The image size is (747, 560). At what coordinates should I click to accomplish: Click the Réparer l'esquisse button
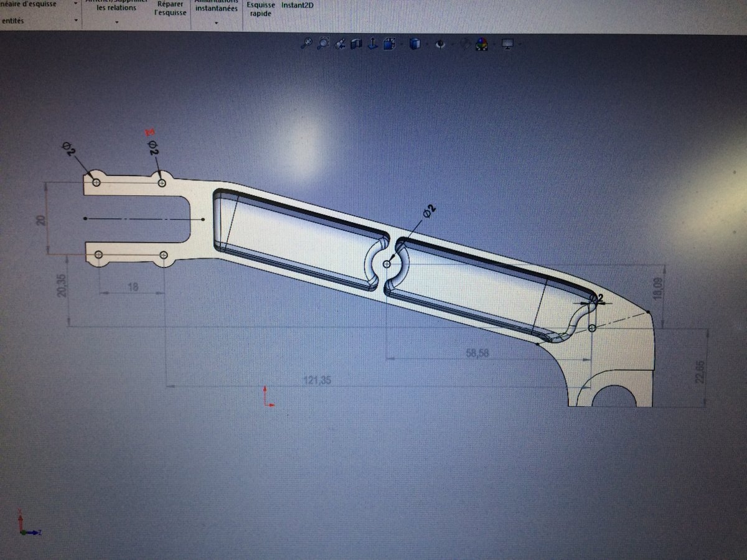(x=171, y=8)
